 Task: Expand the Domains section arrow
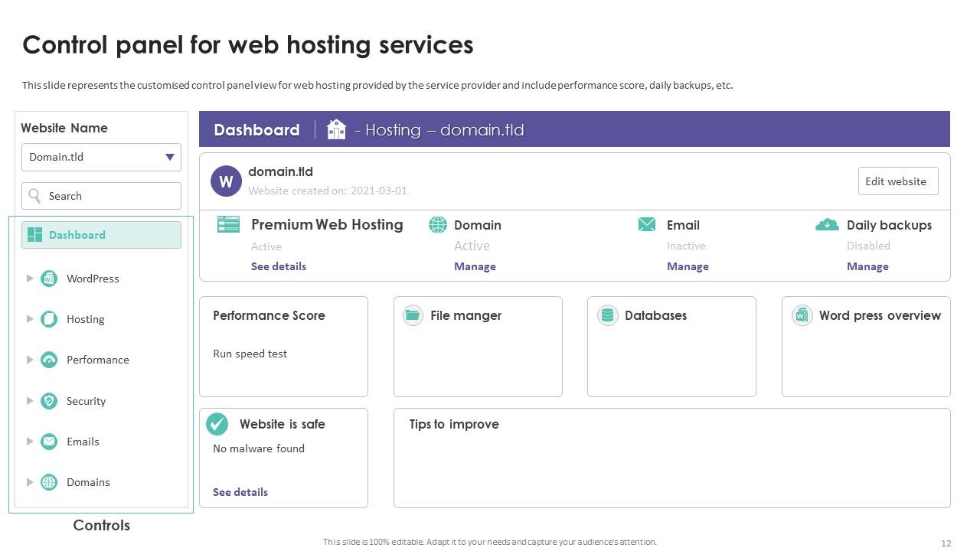pos(30,482)
